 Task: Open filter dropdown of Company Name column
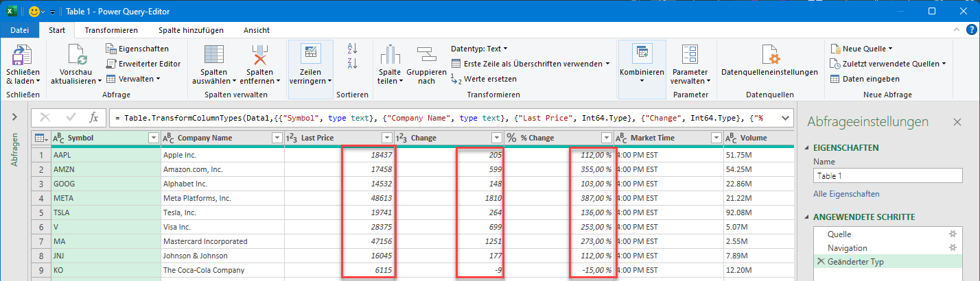[x=277, y=138]
